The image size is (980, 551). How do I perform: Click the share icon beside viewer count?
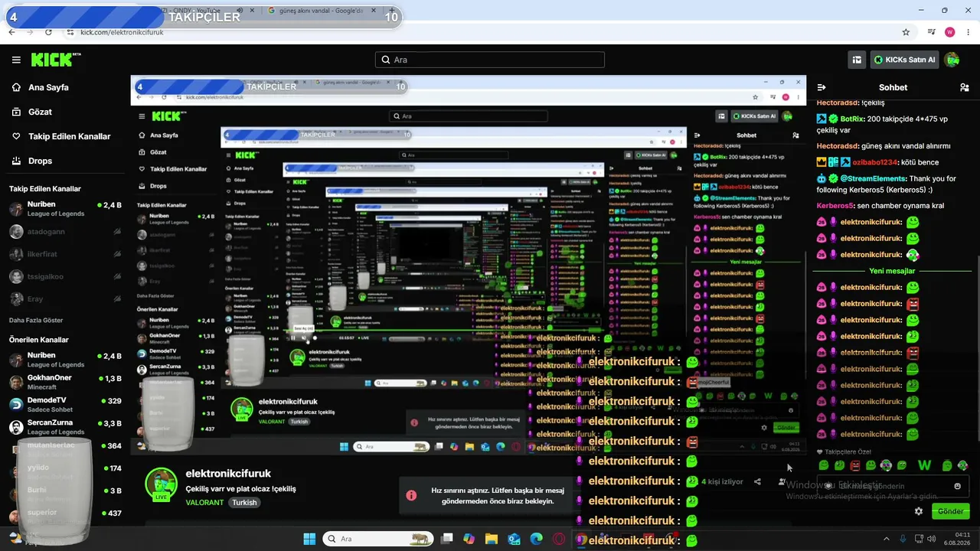click(757, 482)
